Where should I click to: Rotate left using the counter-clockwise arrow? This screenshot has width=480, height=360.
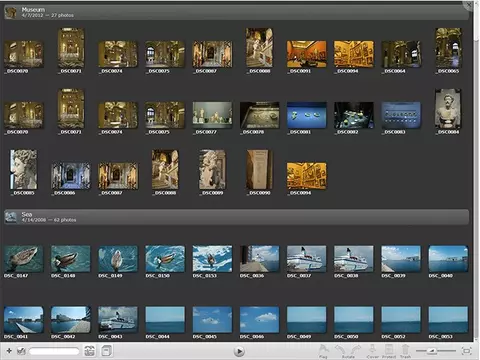[341, 350]
